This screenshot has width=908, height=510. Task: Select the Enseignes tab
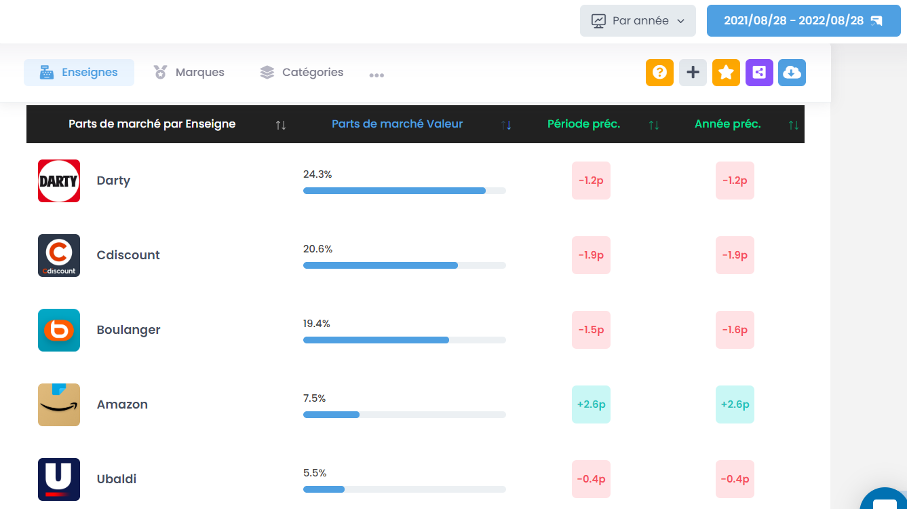tap(79, 72)
